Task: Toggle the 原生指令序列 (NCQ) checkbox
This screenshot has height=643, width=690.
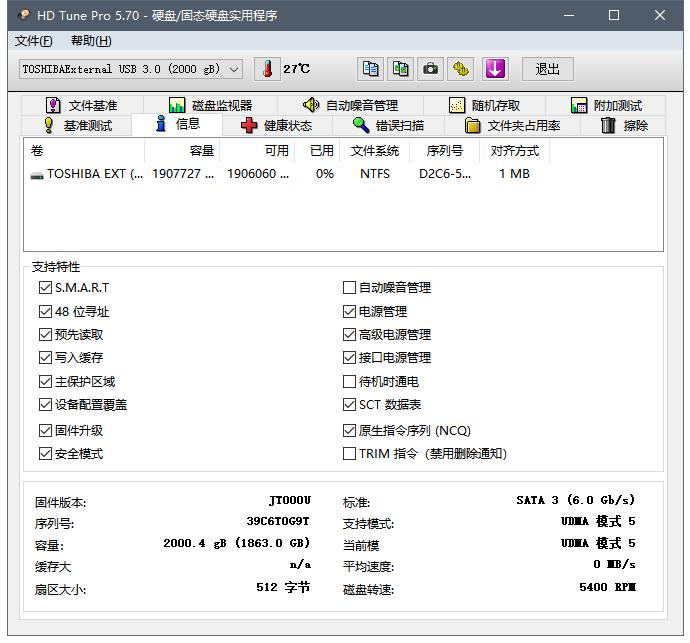Action: pos(349,430)
